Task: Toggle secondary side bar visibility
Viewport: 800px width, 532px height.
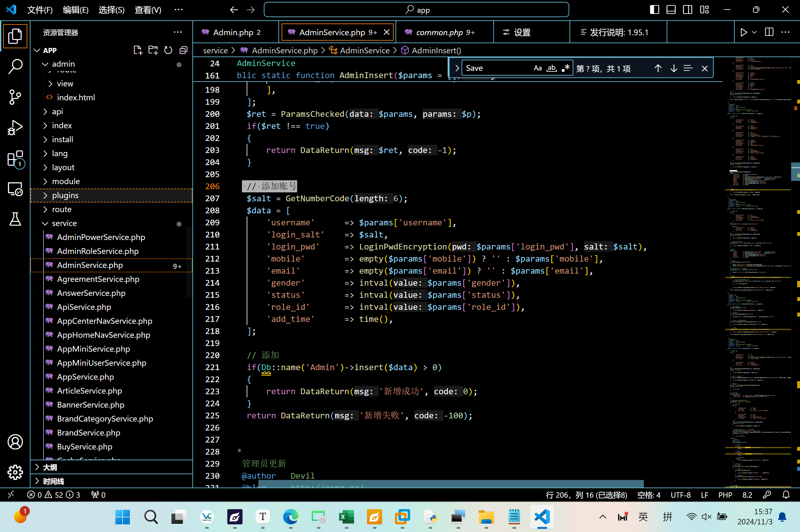Action: pos(688,10)
